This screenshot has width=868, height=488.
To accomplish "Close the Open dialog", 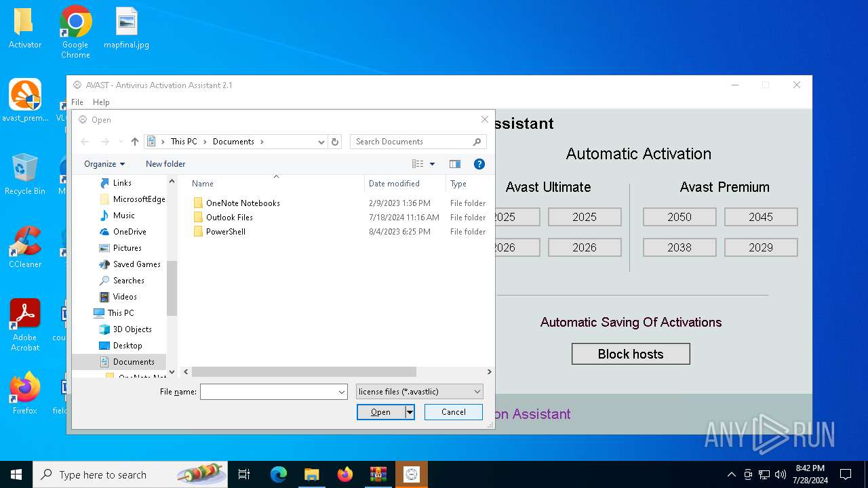I will pos(484,119).
